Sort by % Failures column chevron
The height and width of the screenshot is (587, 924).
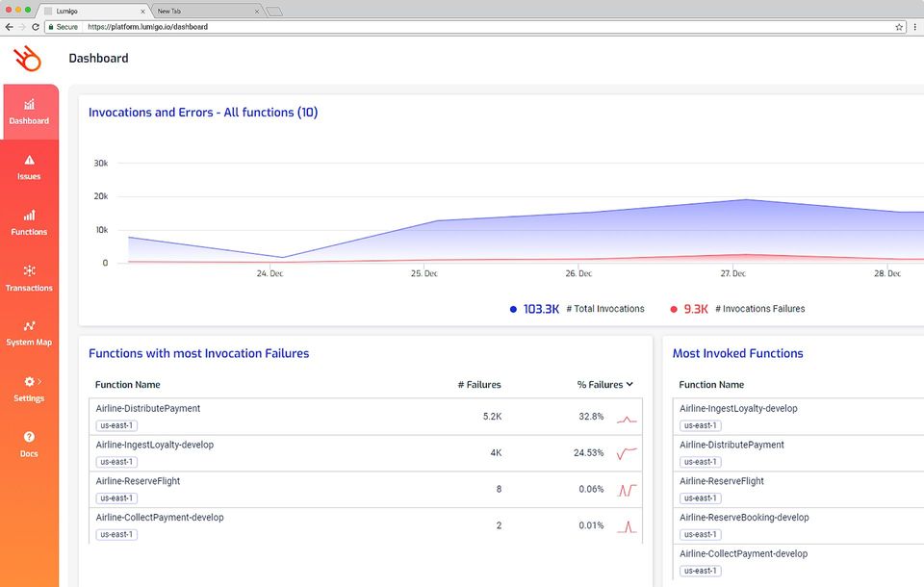tap(629, 384)
